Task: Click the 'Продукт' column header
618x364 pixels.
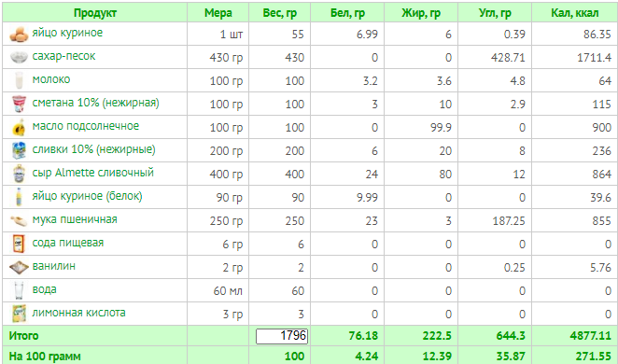Action: point(95,13)
